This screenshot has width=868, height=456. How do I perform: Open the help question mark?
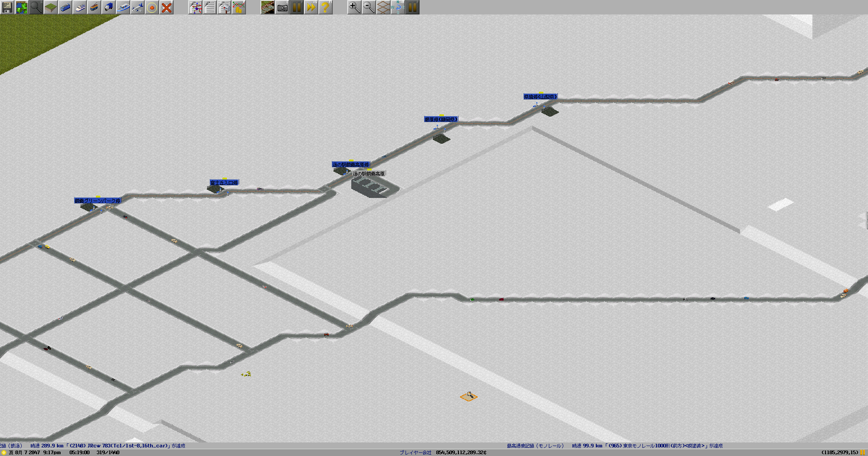click(x=325, y=7)
